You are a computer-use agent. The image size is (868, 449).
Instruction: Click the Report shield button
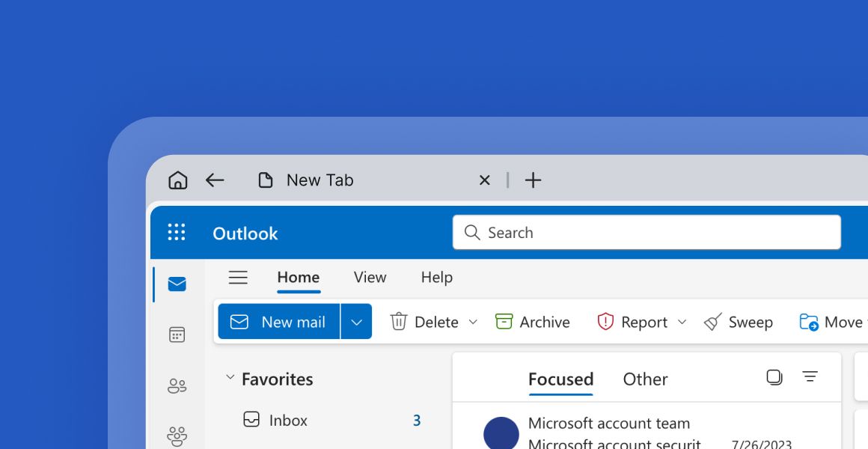632,322
